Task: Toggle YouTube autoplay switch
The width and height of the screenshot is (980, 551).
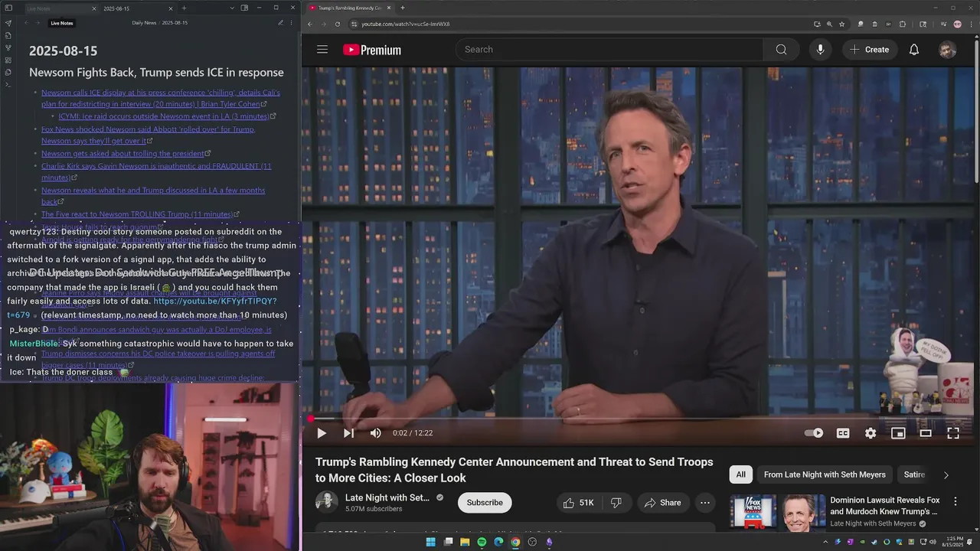Action: click(x=814, y=433)
